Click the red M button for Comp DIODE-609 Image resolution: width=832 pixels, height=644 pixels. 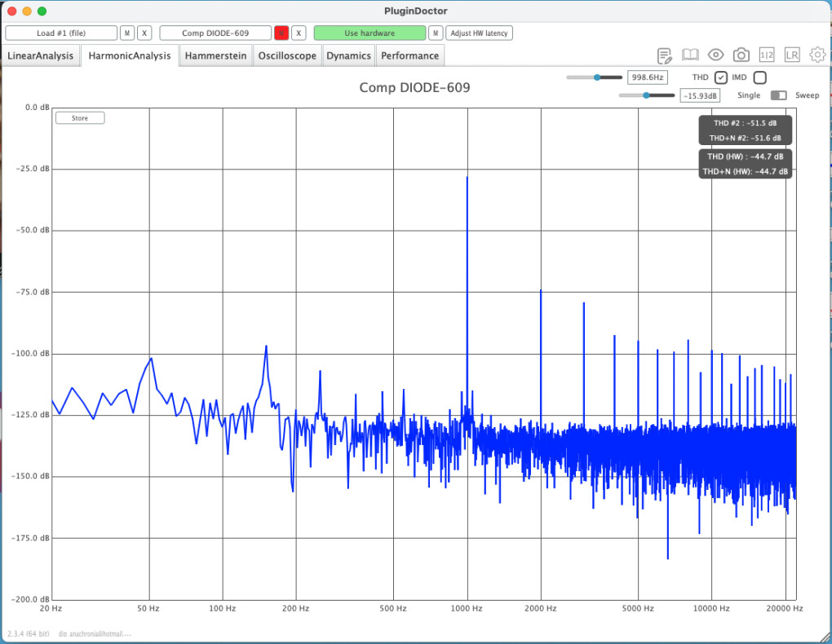tap(281, 33)
